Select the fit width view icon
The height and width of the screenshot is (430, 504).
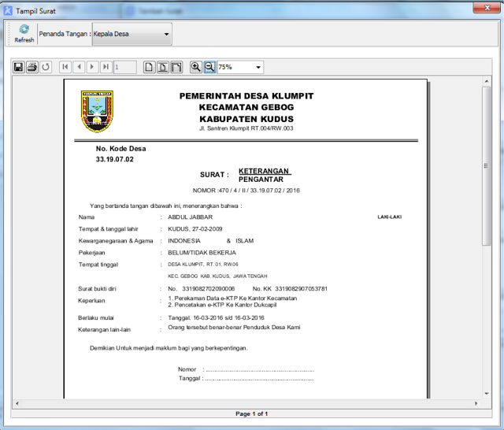176,67
